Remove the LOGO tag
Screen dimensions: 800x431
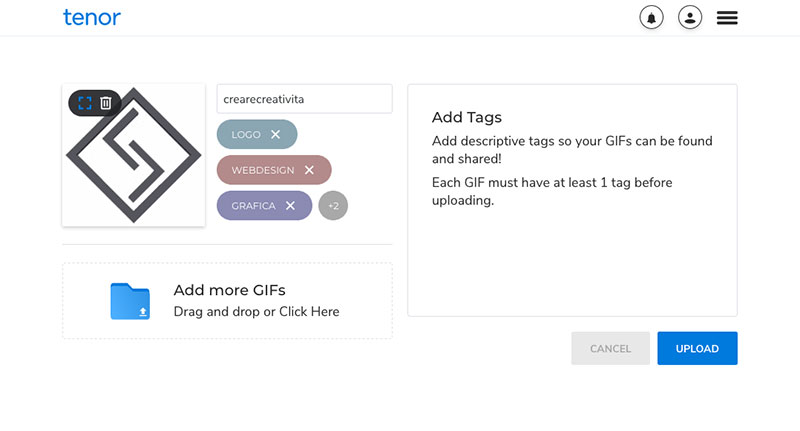click(276, 134)
